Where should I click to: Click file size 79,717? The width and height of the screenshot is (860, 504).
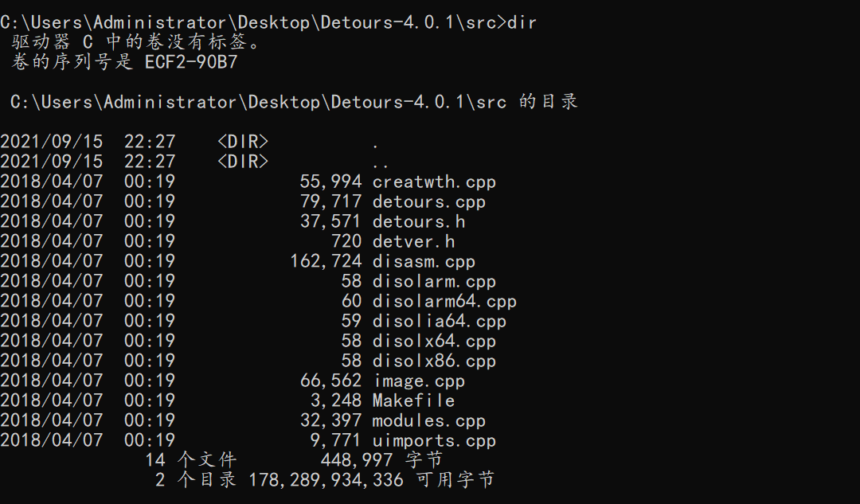pos(330,201)
